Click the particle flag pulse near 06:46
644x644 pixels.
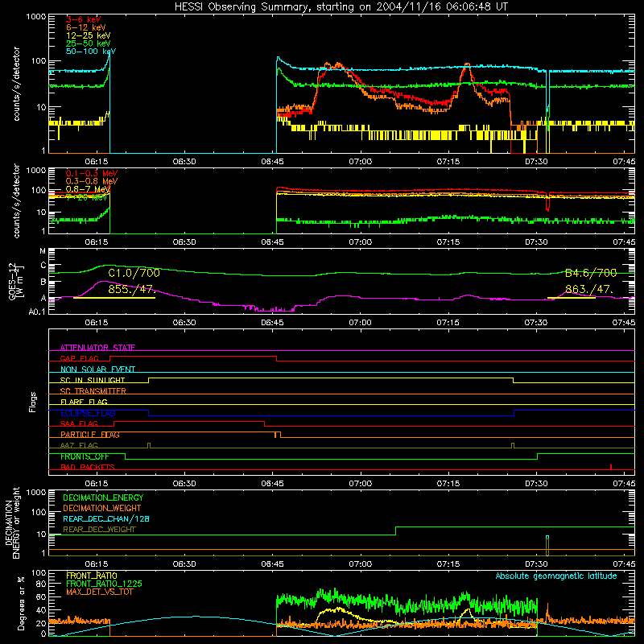tap(278, 435)
